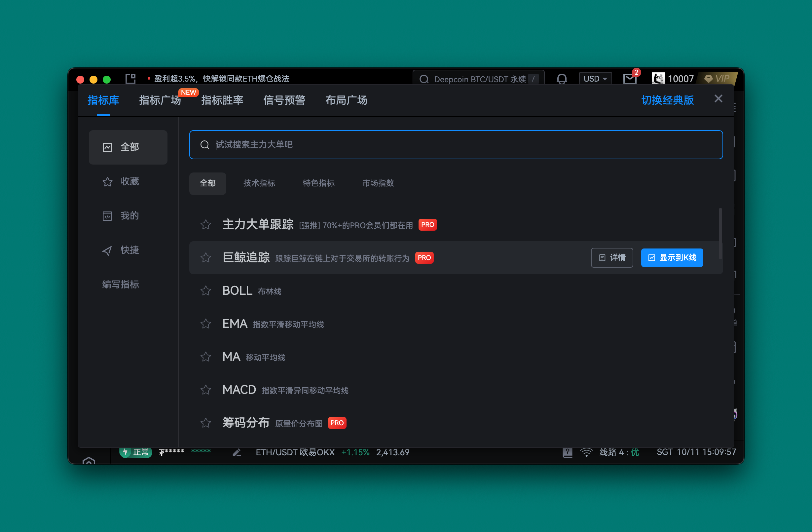Open the USD currency dropdown
Image resolution: width=812 pixels, height=532 pixels.
click(x=595, y=79)
